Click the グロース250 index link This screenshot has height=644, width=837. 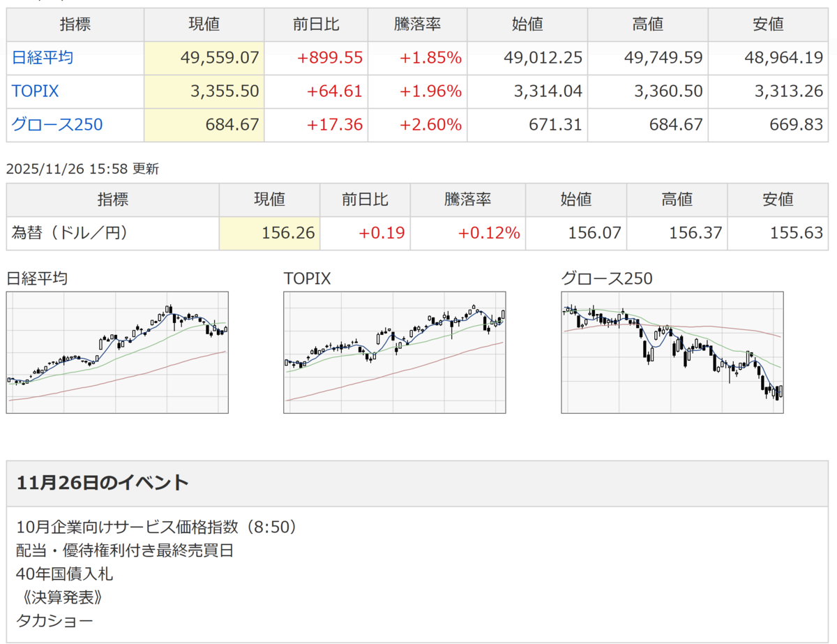click(x=57, y=125)
